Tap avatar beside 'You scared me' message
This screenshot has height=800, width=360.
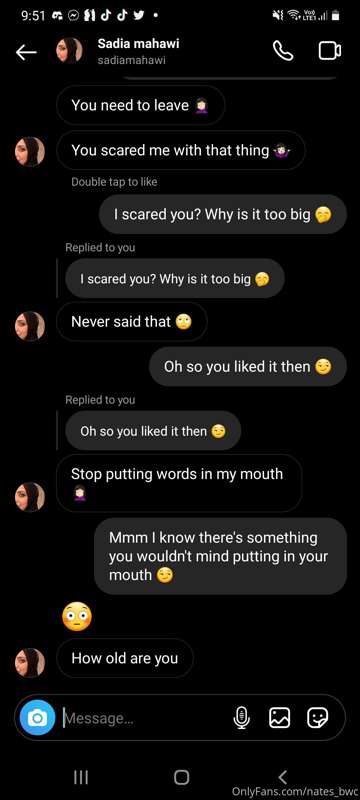click(x=30, y=152)
